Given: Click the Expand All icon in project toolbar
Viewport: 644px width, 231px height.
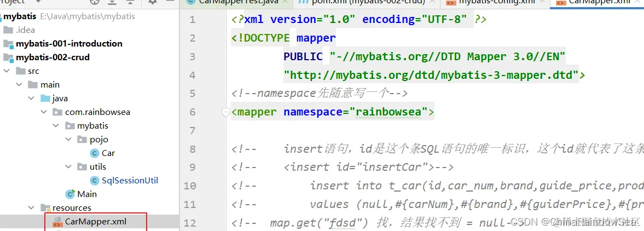Looking at the screenshot, I should pos(112,2).
